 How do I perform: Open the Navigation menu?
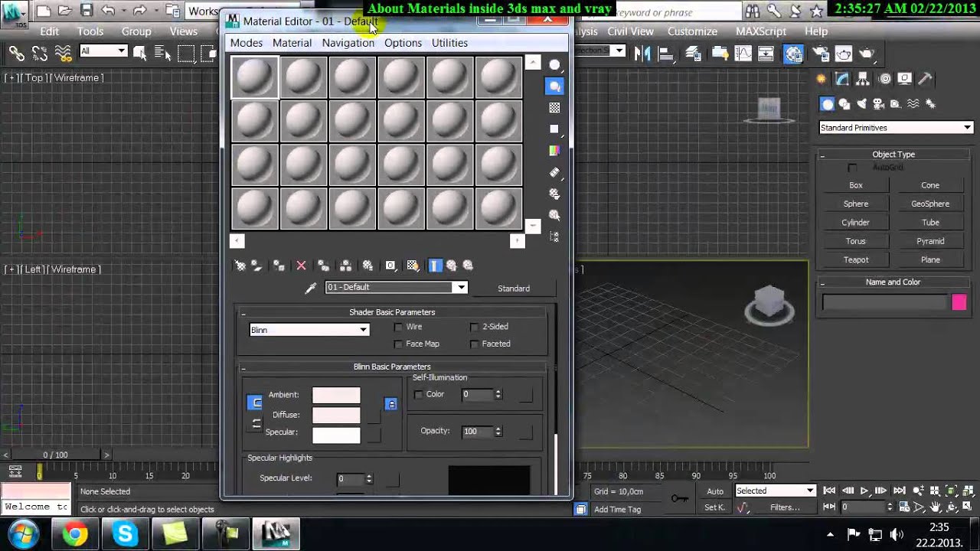(348, 43)
